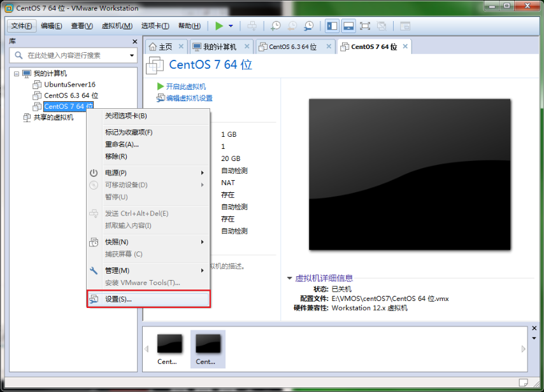Close the 我的计算机 tab
The width and height of the screenshot is (544, 392).
247,46
